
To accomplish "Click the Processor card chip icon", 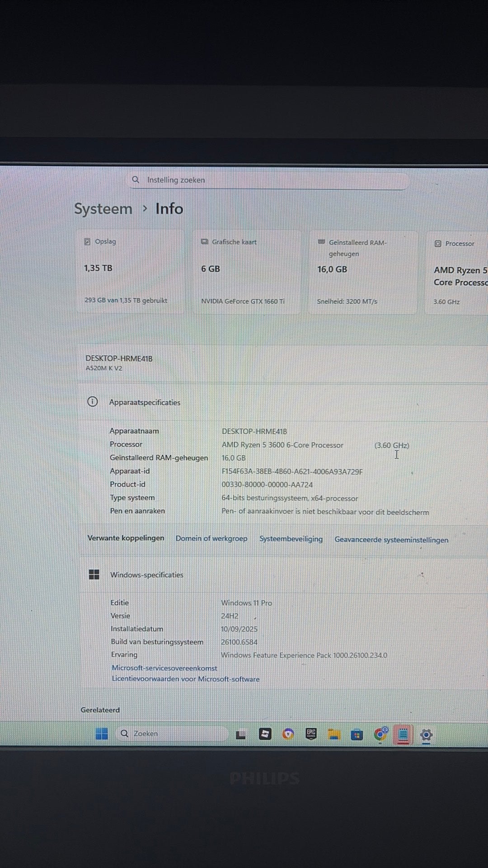I will coord(438,244).
